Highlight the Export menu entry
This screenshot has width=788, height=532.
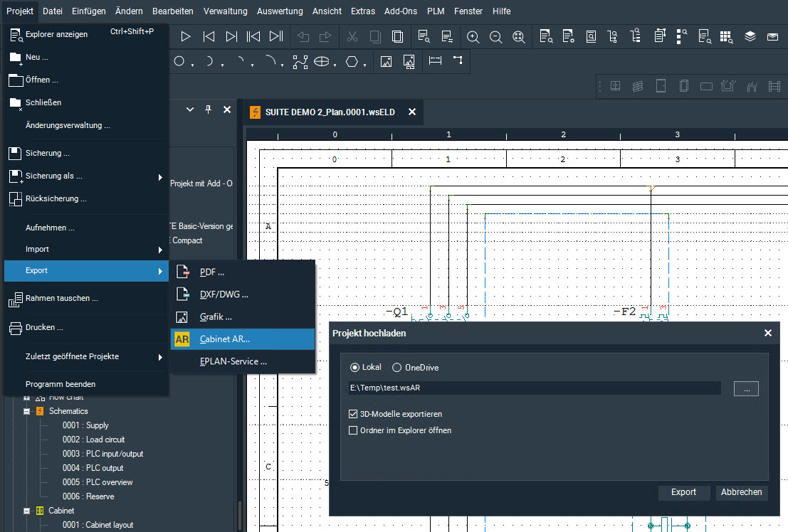[x=86, y=270]
